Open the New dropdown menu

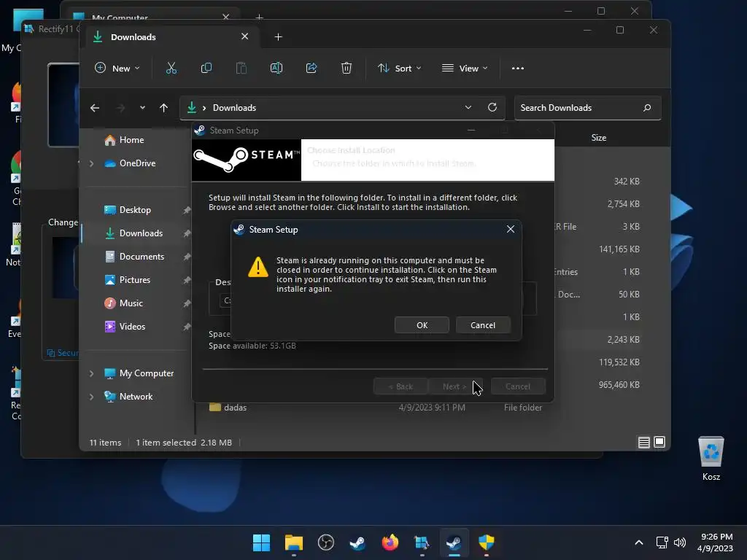[x=117, y=68]
